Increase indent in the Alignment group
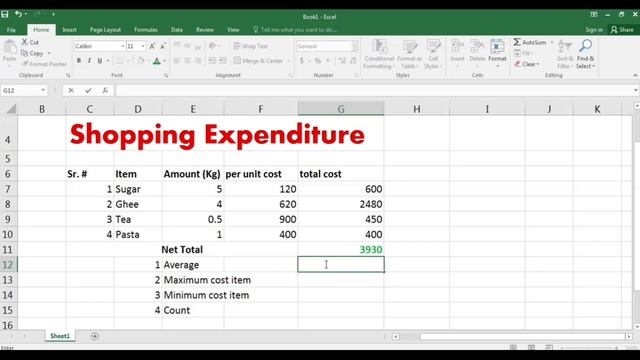This screenshot has height=360, width=640. 222,61
